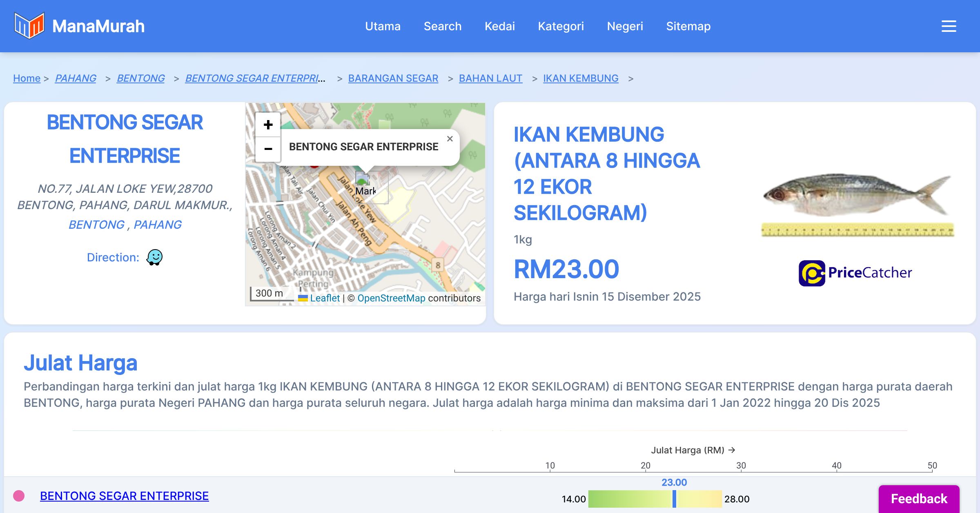Viewport: 980px width, 513px height.
Task: Open the Negeri menu item
Action: (625, 26)
